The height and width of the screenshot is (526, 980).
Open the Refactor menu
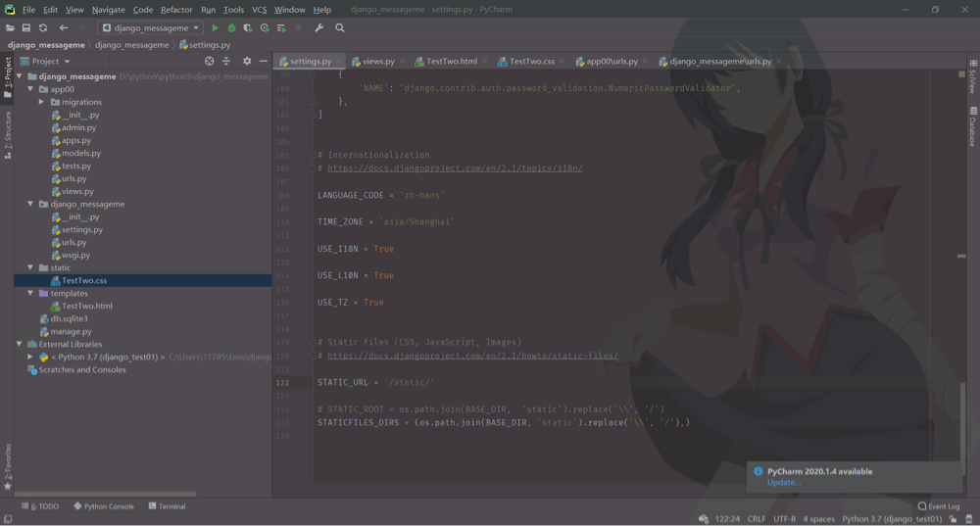tap(176, 10)
